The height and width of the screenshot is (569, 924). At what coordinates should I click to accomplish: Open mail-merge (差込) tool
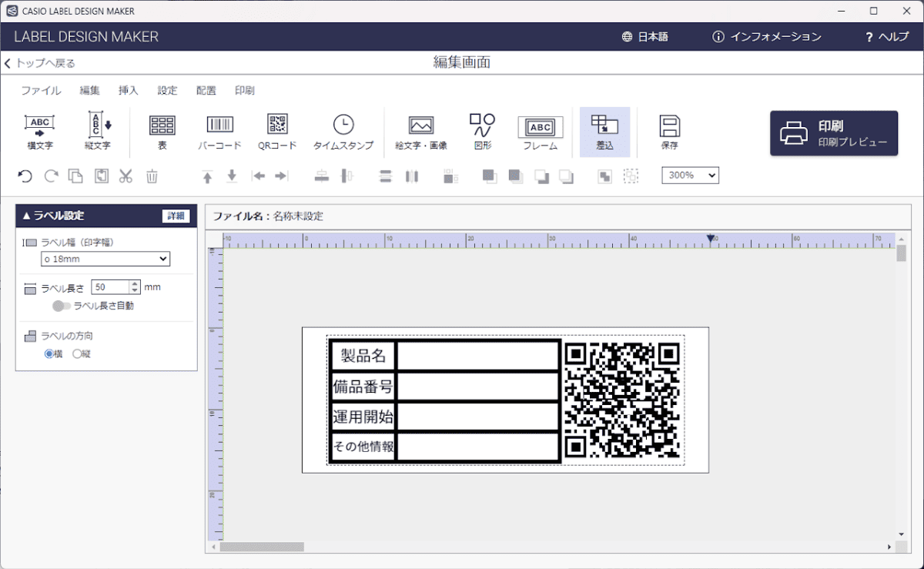click(604, 132)
